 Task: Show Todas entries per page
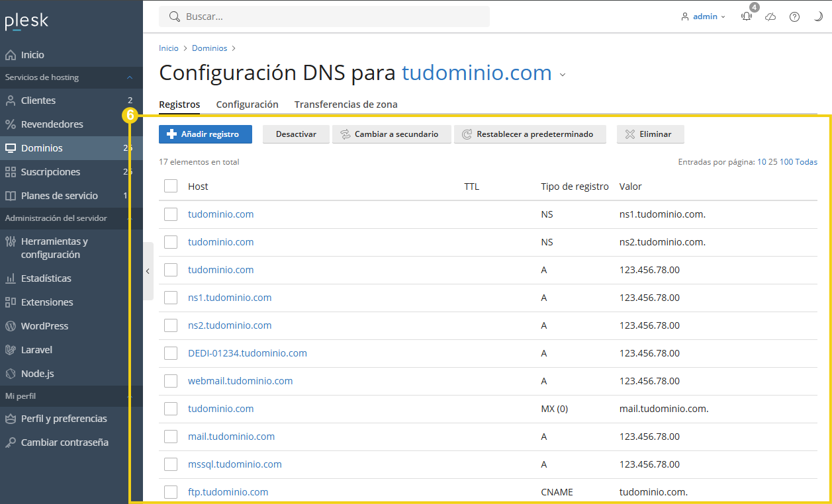[x=806, y=162]
